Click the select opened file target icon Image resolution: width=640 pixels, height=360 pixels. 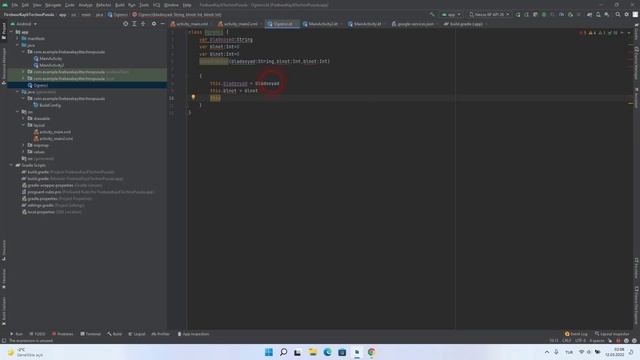coord(125,24)
